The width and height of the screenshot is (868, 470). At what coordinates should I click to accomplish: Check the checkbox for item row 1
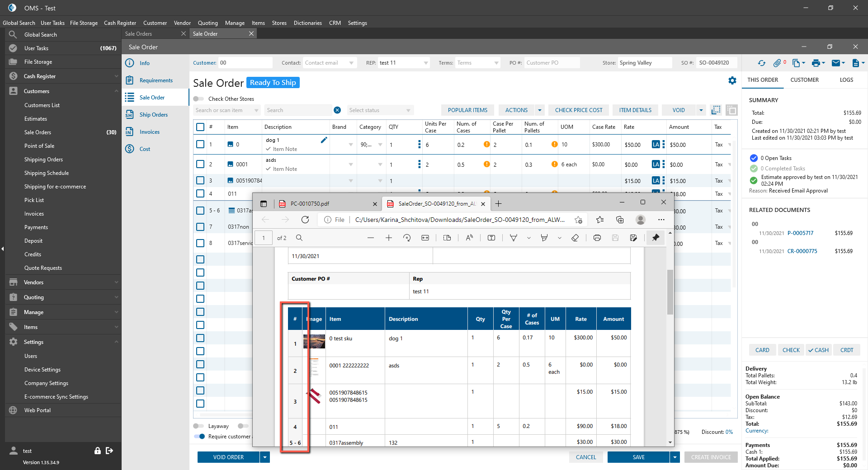200,145
